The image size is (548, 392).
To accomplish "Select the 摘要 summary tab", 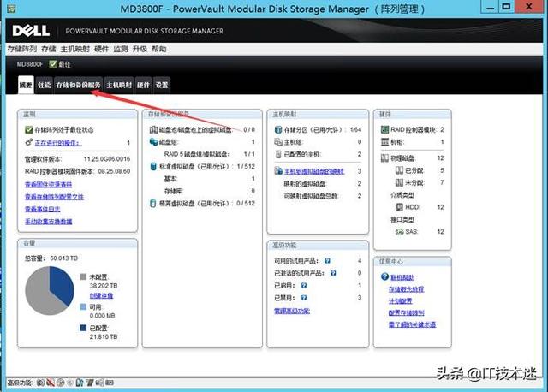I will (x=26, y=85).
